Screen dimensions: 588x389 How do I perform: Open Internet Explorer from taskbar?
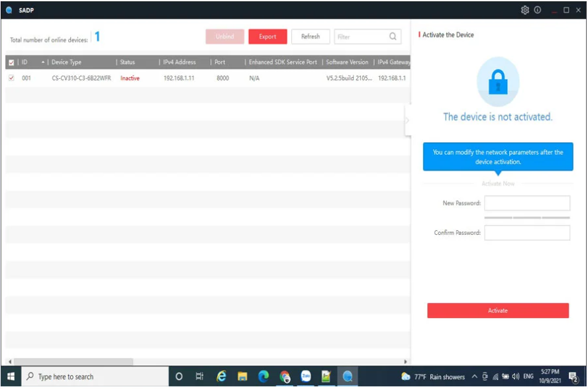tap(221, 376)
